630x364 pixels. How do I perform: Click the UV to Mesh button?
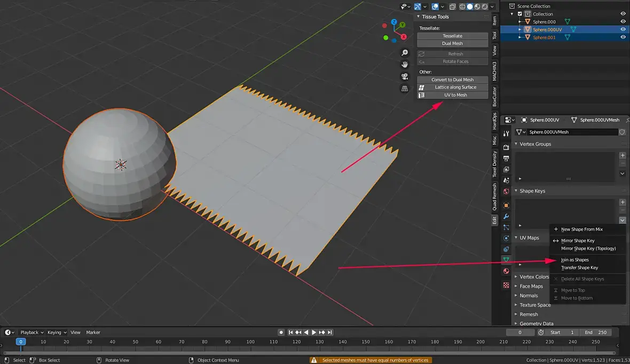(x=455, y=95)
